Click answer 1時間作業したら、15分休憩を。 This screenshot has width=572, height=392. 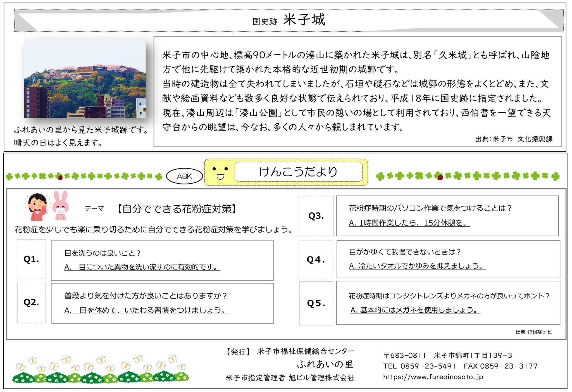pos(409,223)
